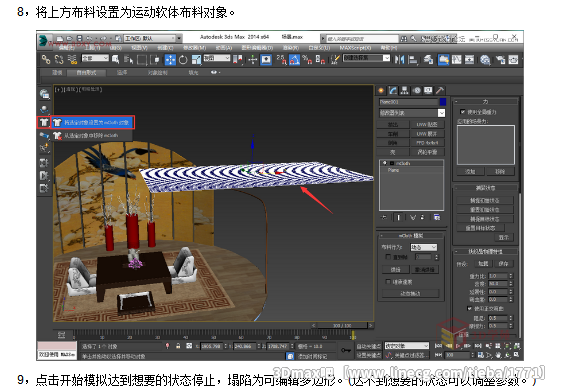The height and width of the screenshot is (392, 585).
Task: Click Configure Modifier Sets icon below stack
Action: click(437, 217)
